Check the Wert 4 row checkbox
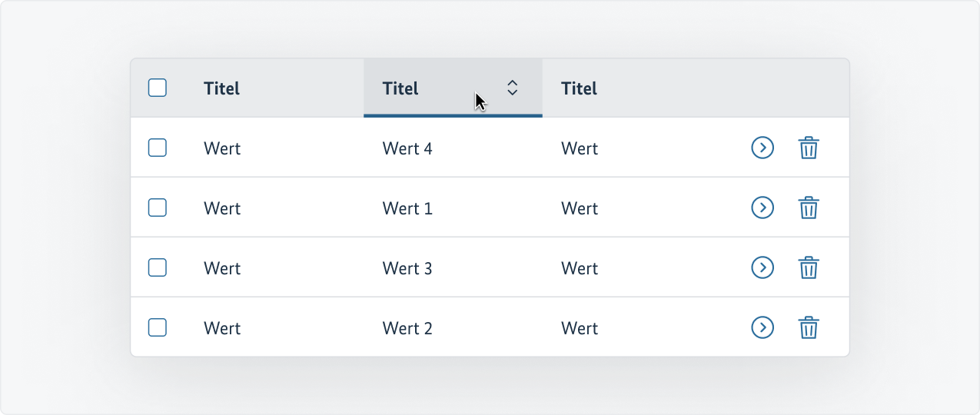The image size is (980, 415). (158, 148)
